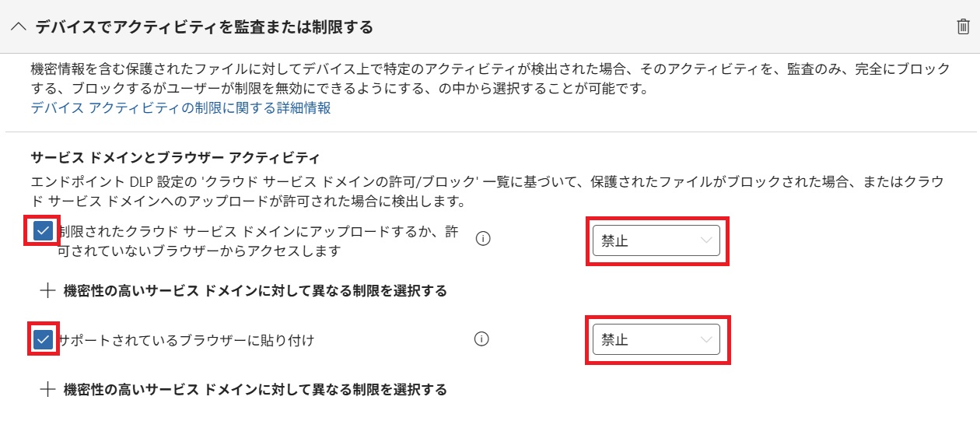This screenshot has height=421, width=980.
Task: Click the chevron arrow in browser paste dropdown
Action: (706, 339)
